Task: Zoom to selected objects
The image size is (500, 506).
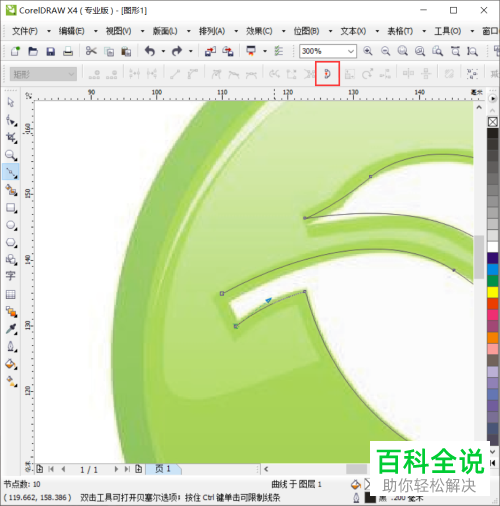Action: [403, 51]
